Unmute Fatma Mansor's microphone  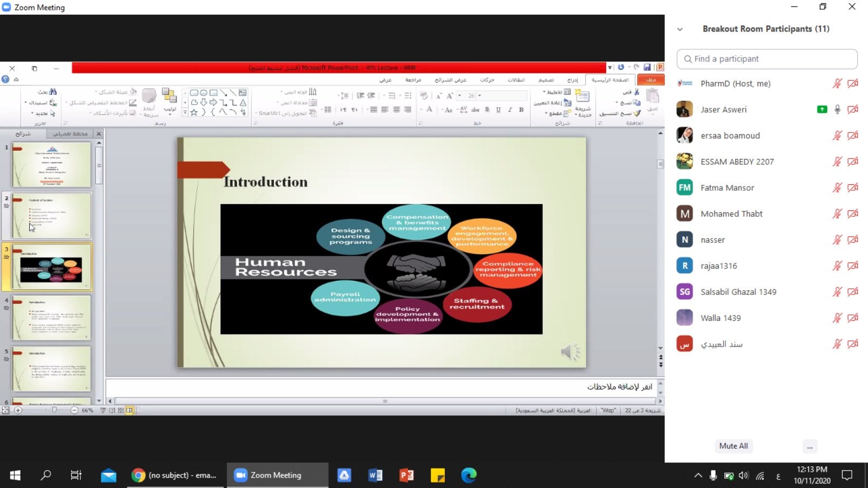tap(837, 188)
